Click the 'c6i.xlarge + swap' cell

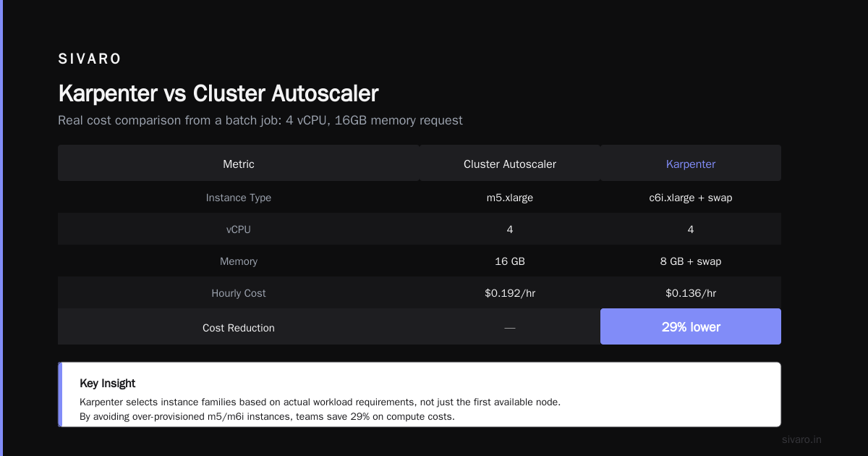click(691, 198)
